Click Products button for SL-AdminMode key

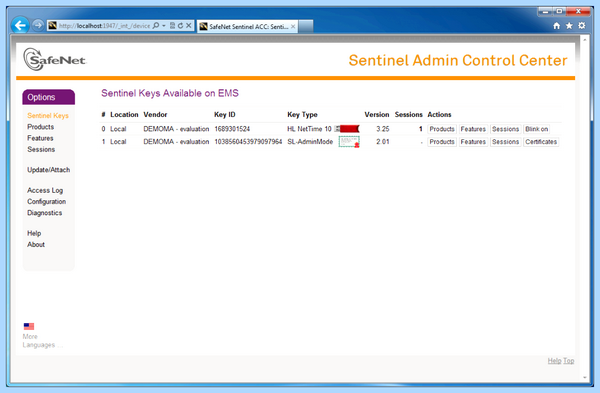coord(442,142)
